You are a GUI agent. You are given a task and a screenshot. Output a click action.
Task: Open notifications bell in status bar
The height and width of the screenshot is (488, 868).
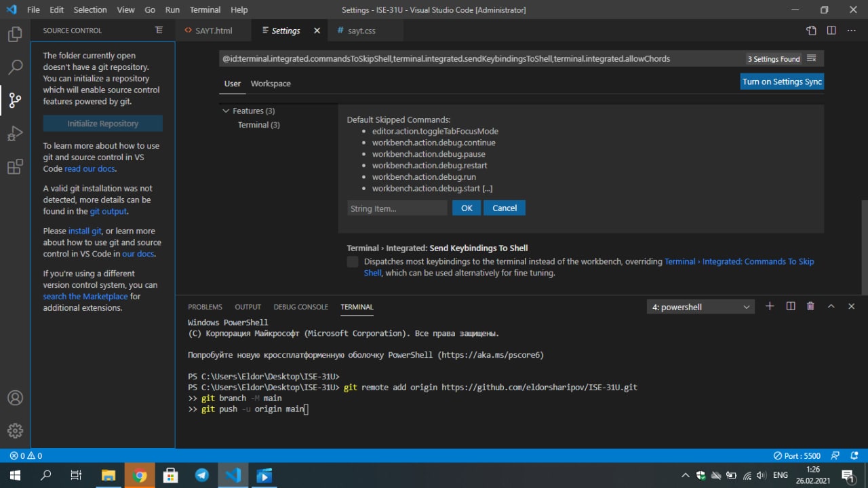(854, 456)
